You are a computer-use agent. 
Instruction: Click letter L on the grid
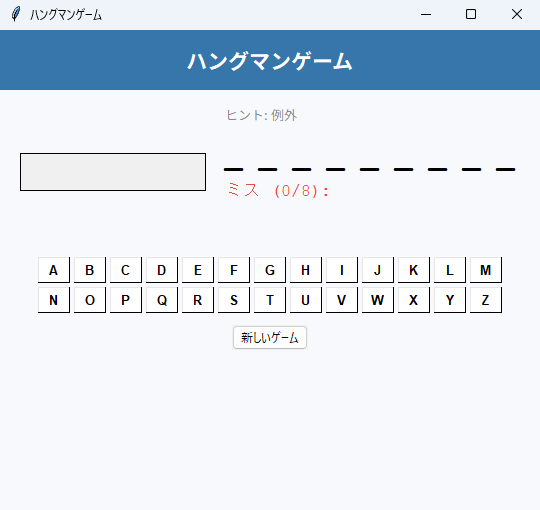(x=450, y=270)
